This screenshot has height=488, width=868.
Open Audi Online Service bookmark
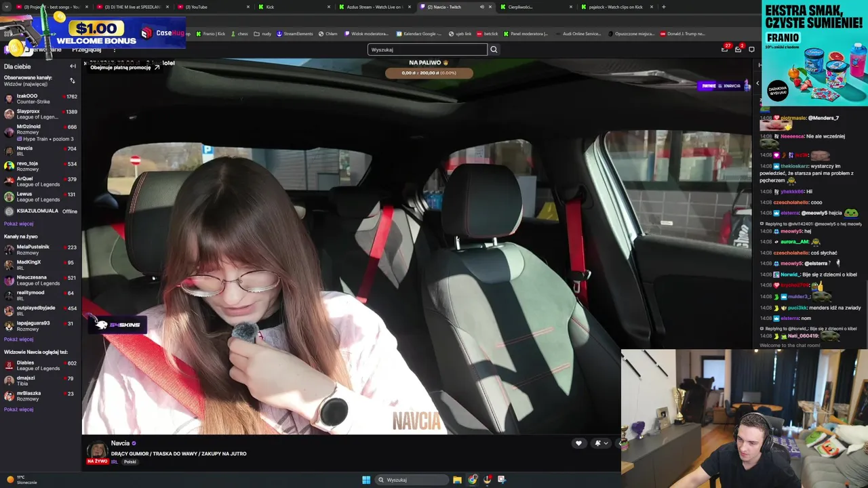tap(578, 34)
